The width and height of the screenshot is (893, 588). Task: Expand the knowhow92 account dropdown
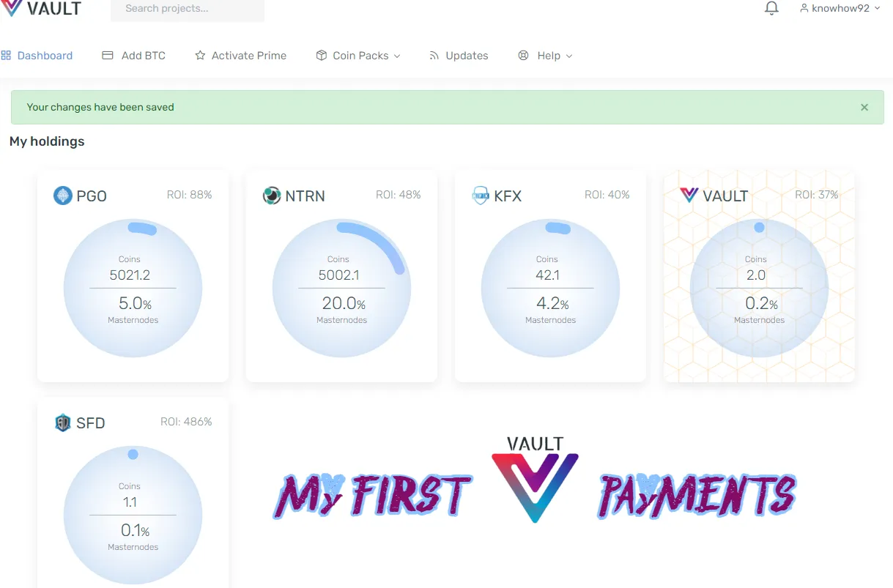coord(840,9)
